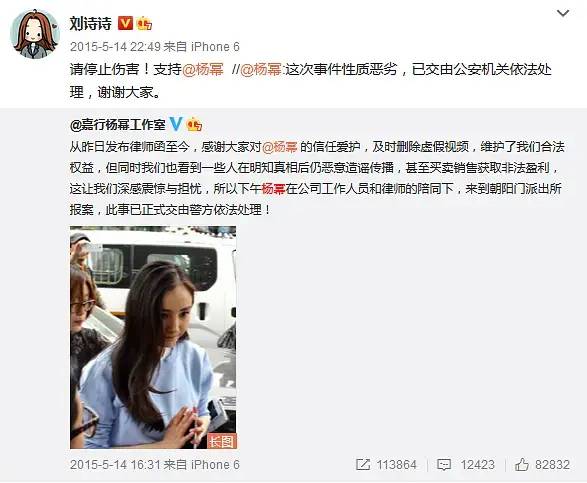The height and width of the screenshot is (483, 587).
Task: Click the repost icon with 113864 count
Action: 363,465
